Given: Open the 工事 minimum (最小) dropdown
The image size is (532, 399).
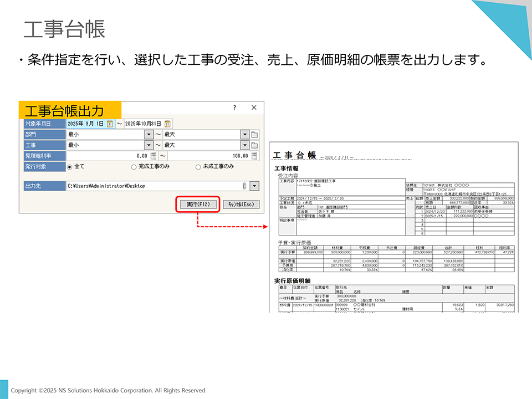Looking at the screenshot, I should coord(149,145).
